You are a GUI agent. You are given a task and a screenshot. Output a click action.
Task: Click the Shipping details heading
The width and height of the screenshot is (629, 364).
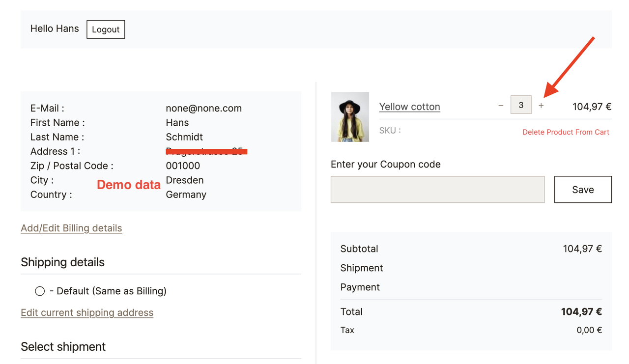[62, 262]
